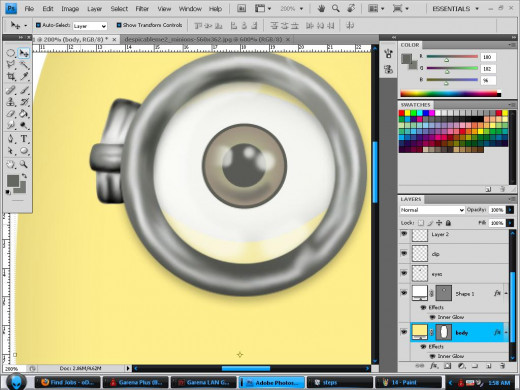Select the Zoom tool in toolbox

[x=24, y=164]
